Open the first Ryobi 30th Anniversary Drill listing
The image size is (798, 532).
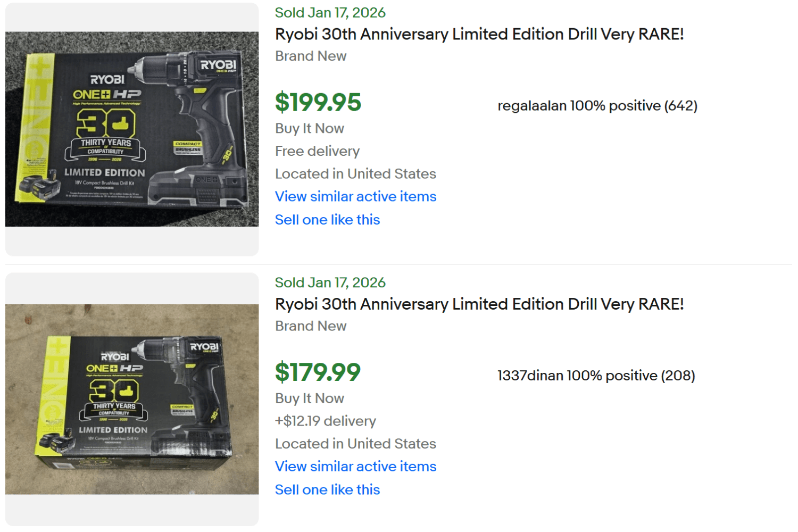(479, 34)
